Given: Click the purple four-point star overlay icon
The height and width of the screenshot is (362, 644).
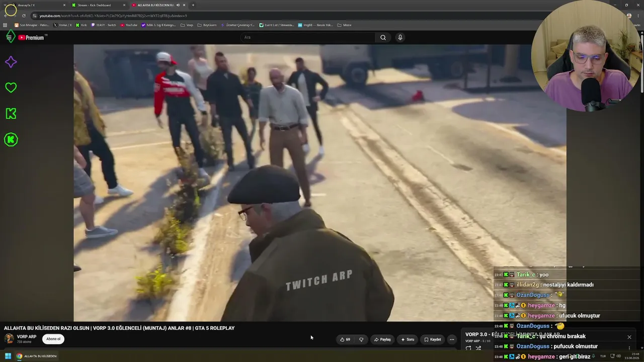Looking at the screenshot, I should pyautogui.click(x=11, y=62).
